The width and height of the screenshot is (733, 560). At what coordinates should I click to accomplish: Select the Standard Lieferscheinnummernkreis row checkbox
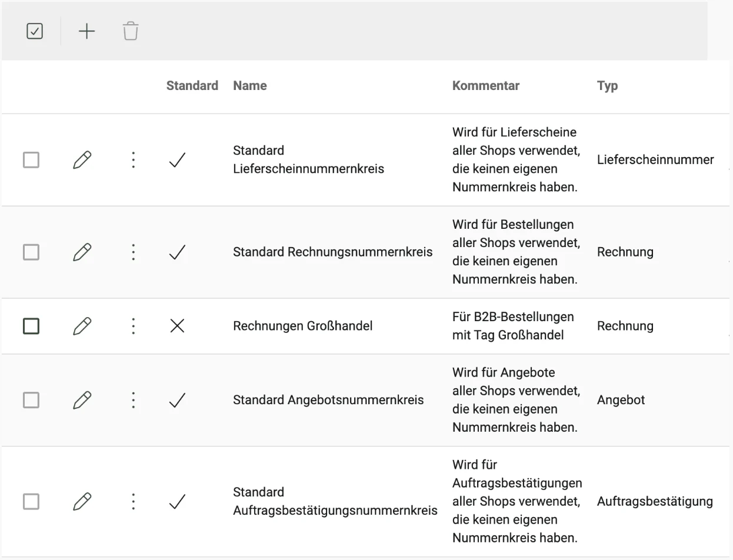31,160
